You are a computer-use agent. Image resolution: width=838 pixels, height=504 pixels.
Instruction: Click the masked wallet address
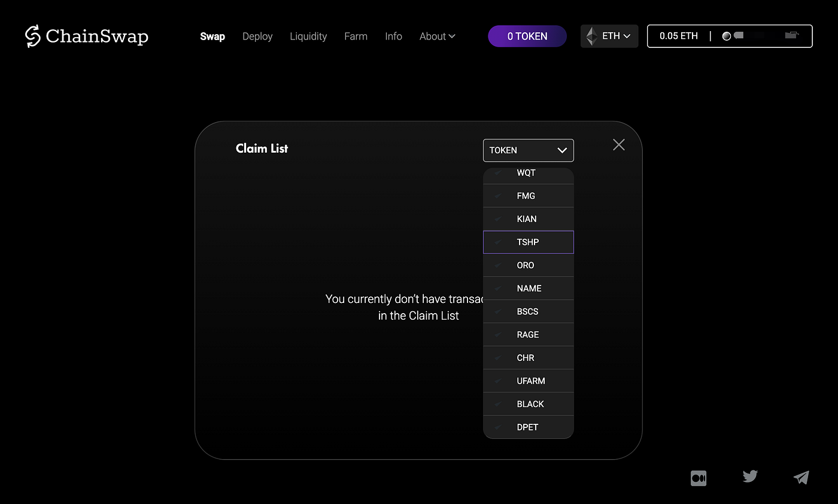click(761, 36)
